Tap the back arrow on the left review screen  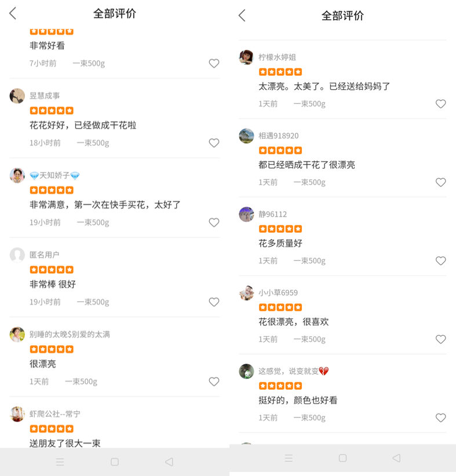point(13,13)
